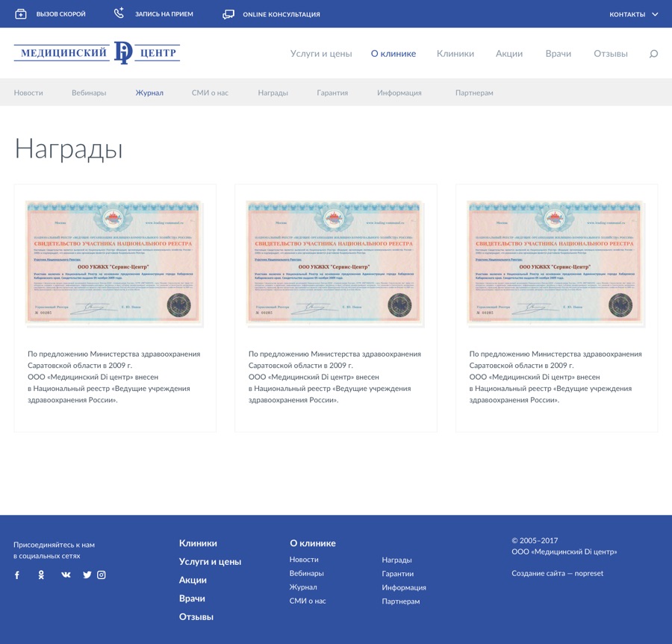Click the ambulance call icon

(21, 14)
